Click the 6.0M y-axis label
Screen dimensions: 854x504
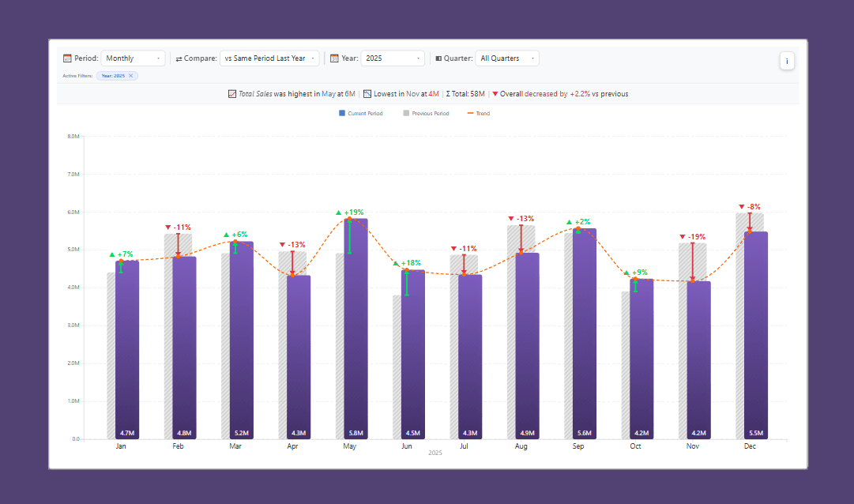tap(73, 212)
